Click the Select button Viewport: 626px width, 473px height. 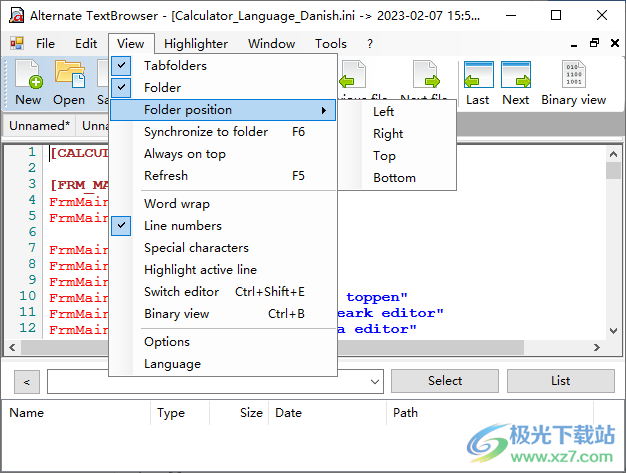(x=445, y=381)
